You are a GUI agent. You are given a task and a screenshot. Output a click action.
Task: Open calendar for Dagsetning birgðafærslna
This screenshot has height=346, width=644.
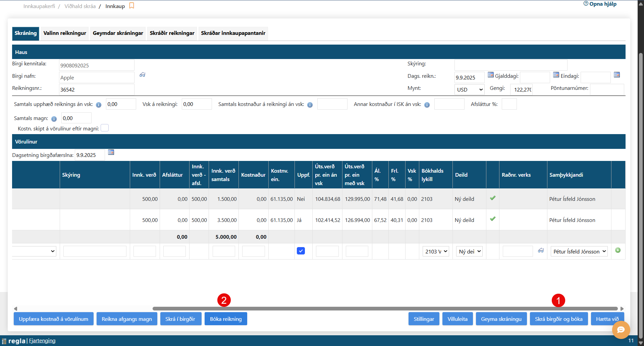(111, 152)
